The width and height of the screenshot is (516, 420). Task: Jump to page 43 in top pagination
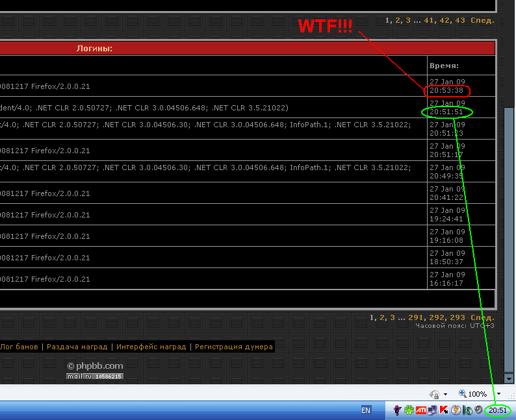pyautogui.click(x=460, y=20)
